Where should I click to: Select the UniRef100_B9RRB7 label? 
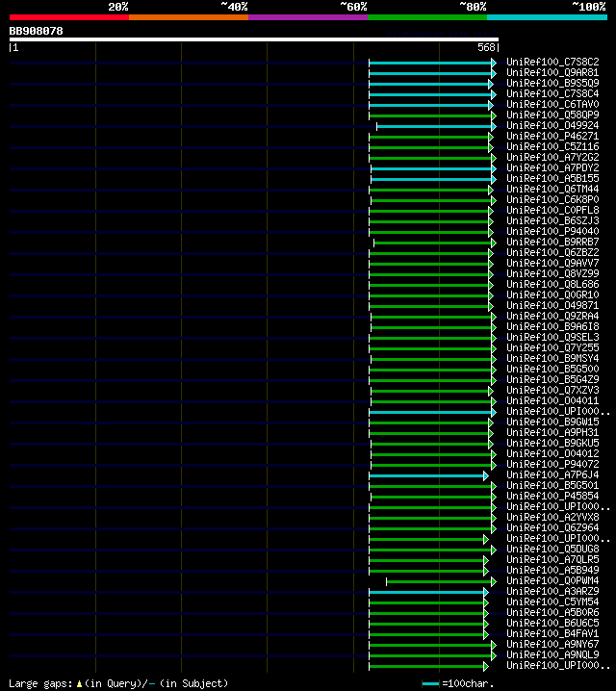(552, 242)
